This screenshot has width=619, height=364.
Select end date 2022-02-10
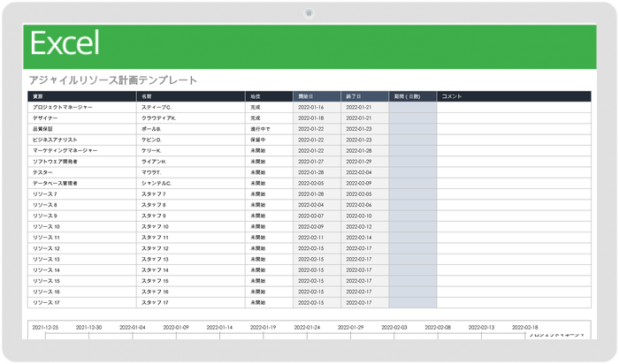pos(364,216)
